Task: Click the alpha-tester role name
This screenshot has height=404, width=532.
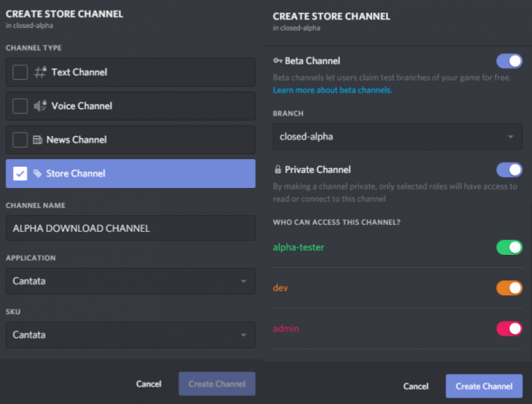Action: pyautogui.click(x=299, y=247)
